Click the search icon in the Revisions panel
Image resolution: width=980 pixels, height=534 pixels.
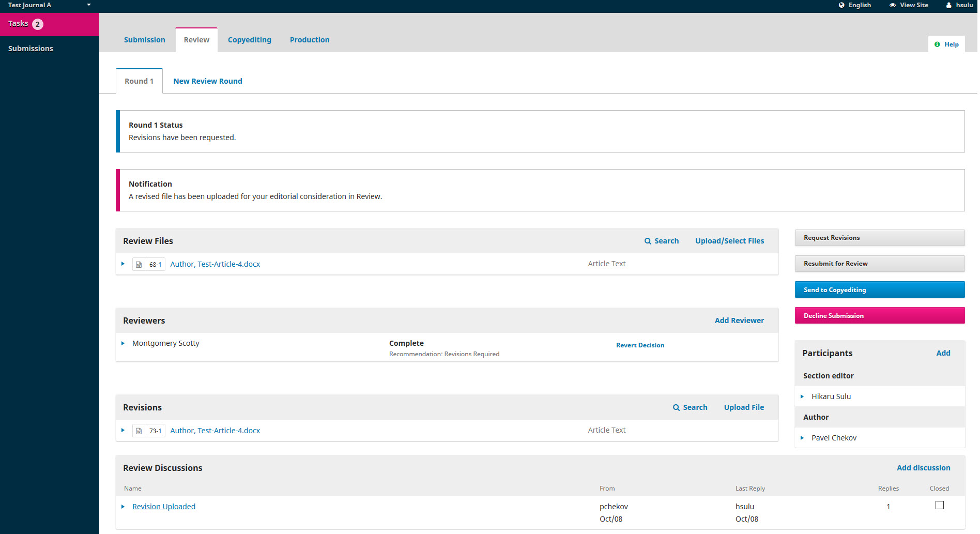click(676, 407)
